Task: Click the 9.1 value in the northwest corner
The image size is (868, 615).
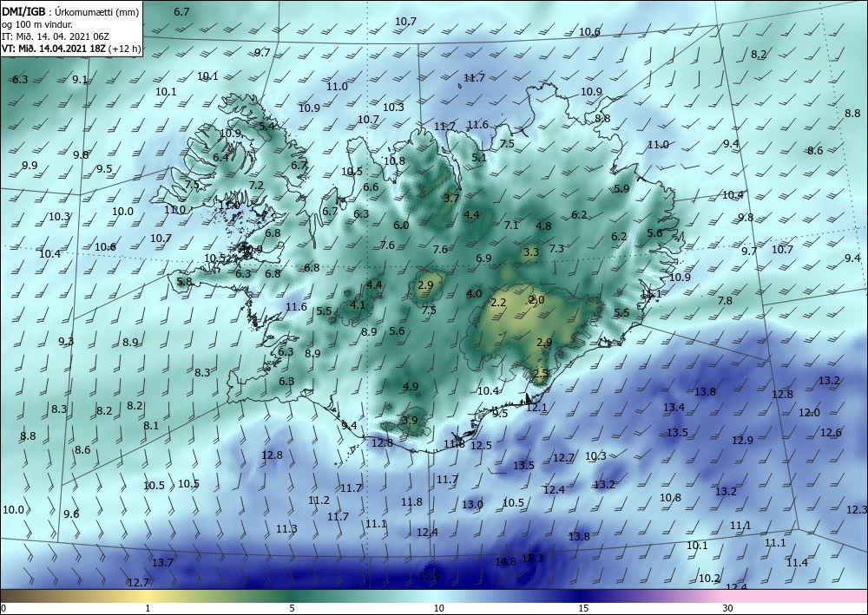Action: 80,80
